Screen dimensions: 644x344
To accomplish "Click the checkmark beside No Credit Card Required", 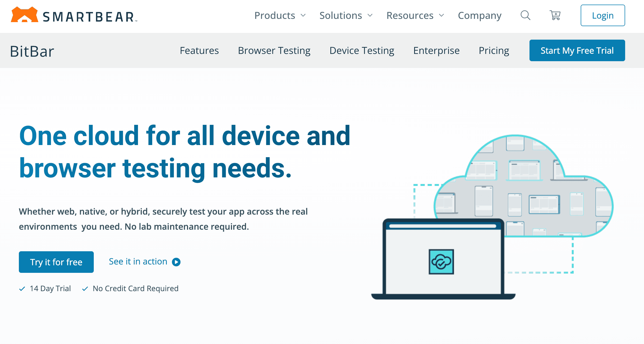I will coord(85,289).
